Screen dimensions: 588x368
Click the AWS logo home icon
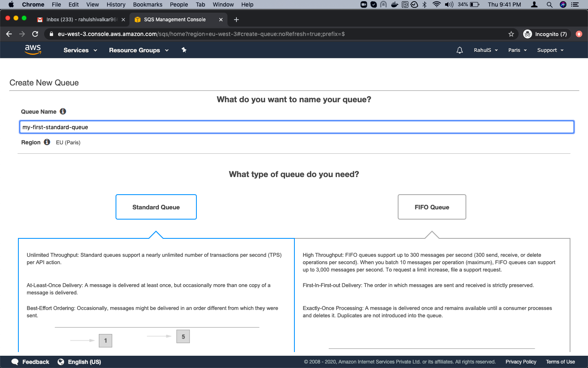tap(33, 50)
